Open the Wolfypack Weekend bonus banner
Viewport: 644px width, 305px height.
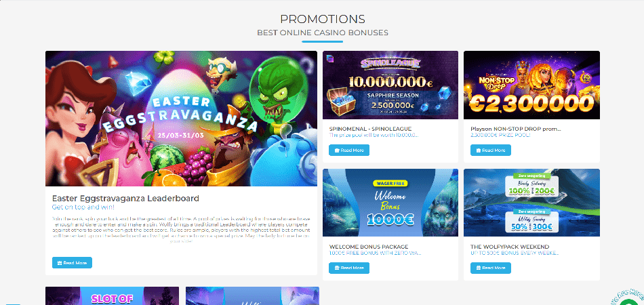[531, 203]
